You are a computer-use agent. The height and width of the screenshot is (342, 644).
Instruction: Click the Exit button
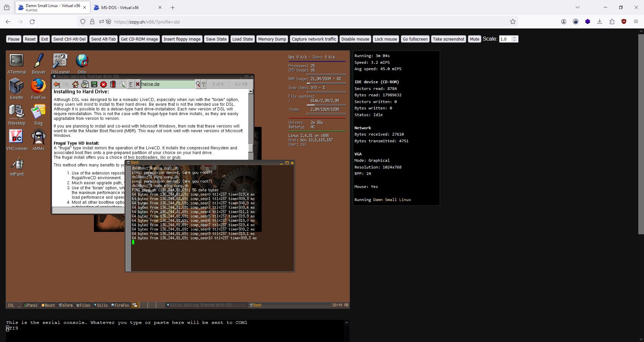[x=45, y=39]
